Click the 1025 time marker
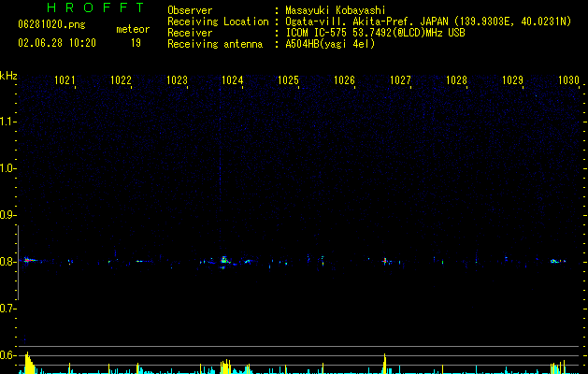588x374 pixels. (x=288, y=80)
